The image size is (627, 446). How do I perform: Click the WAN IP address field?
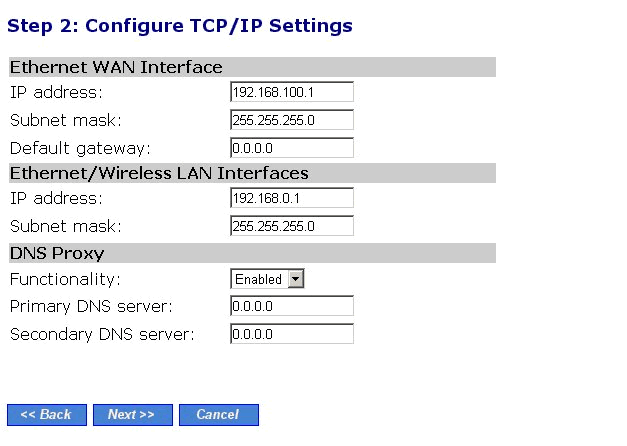(x=292, y=92)
